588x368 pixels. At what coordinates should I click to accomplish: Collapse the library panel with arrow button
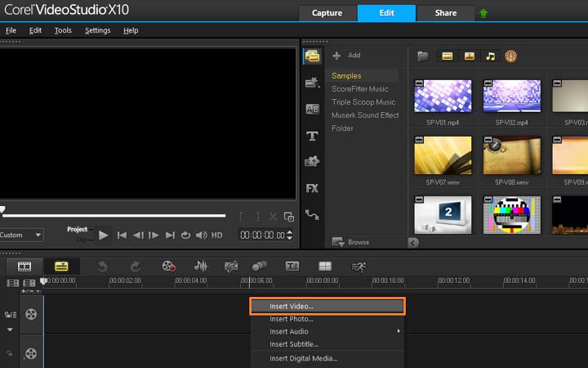(x=412, y=243)
